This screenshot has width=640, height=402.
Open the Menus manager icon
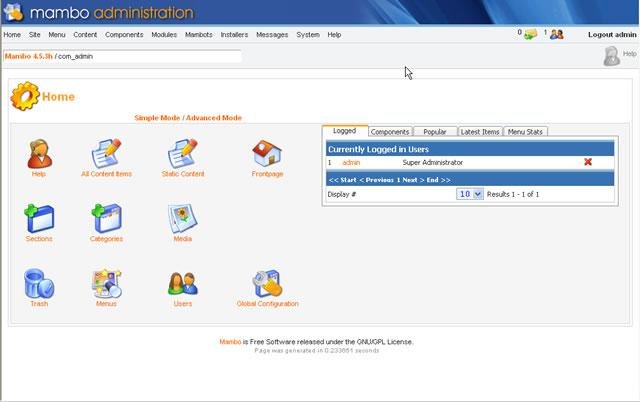click(x=106, y=284)
